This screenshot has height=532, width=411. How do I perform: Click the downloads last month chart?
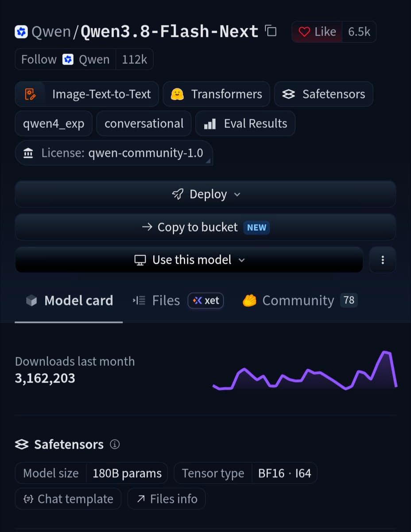click(x=305, y=371)
